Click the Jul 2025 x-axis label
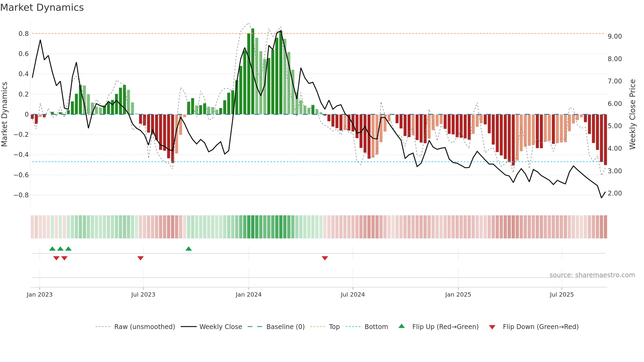 tap(562, 295)
